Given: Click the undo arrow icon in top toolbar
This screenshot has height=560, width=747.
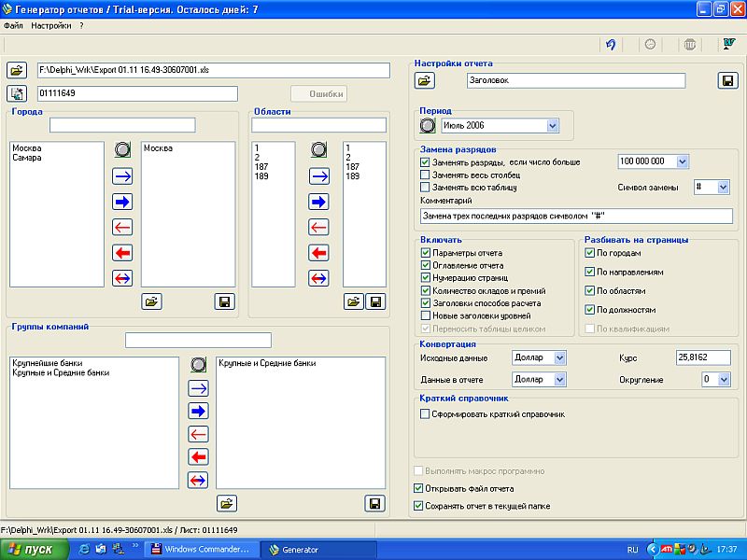Looking at the screenshot, I should pyautogui.click(x=610, y=44).
